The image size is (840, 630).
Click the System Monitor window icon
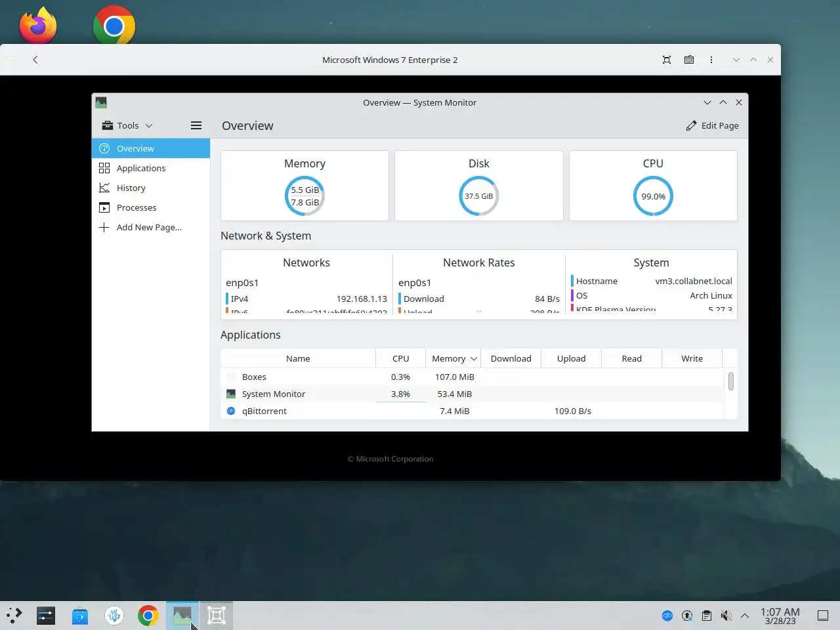tap(101, 102)
